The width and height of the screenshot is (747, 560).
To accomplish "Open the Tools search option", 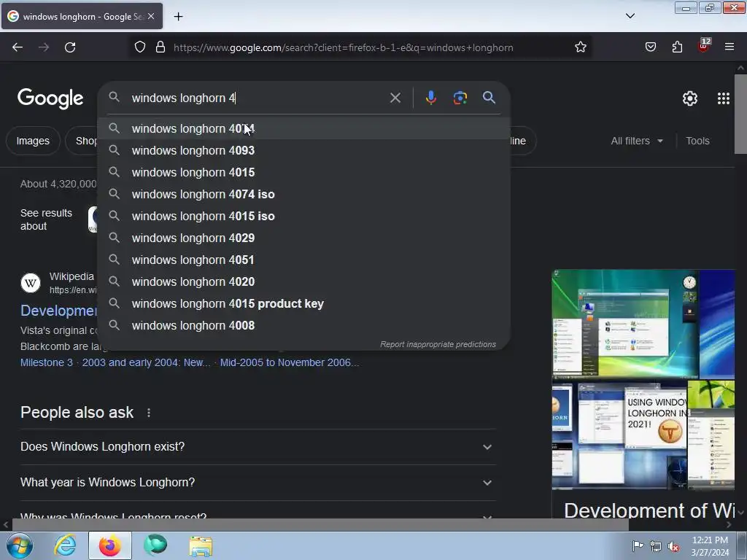I will pyautogui.click(x=697, y=141).
